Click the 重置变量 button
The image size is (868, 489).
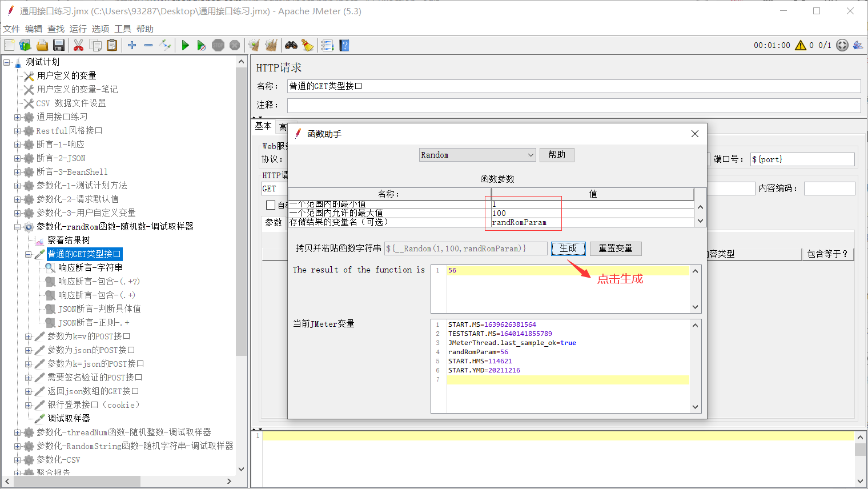click(x=616, y=248)
